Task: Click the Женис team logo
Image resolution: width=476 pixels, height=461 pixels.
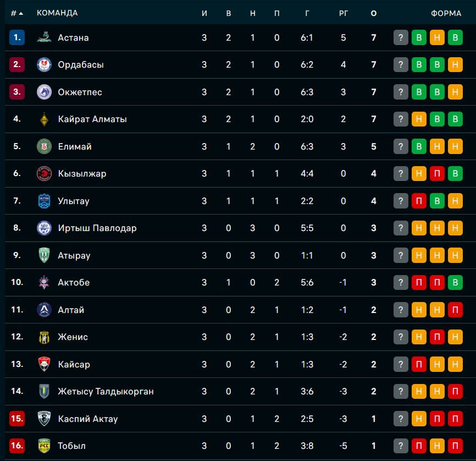Action: 44,337
